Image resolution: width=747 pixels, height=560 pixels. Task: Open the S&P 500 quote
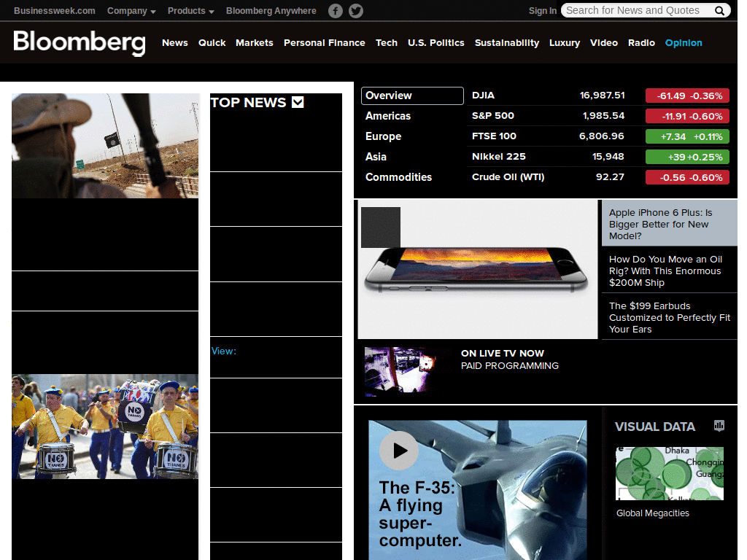[492, 116]
